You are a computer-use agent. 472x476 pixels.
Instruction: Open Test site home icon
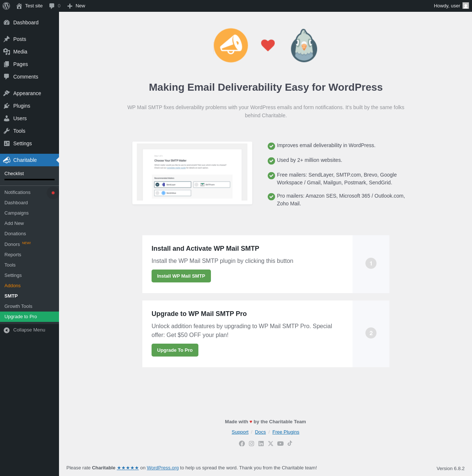pyautogui.click(x=19, y=6)
